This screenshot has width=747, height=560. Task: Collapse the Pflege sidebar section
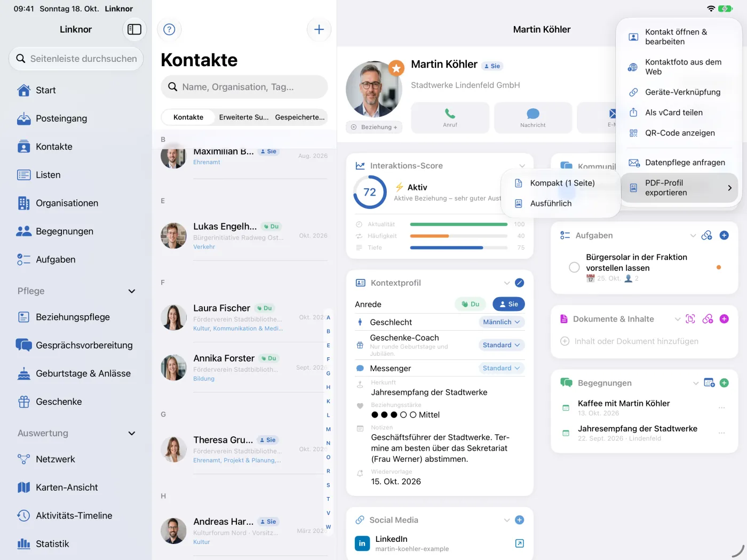[132, 291]
